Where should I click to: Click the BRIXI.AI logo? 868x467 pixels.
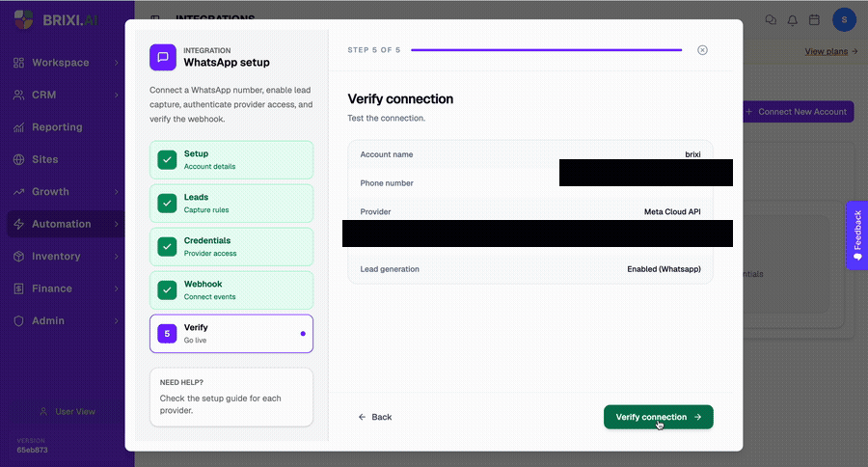(57, 20)
